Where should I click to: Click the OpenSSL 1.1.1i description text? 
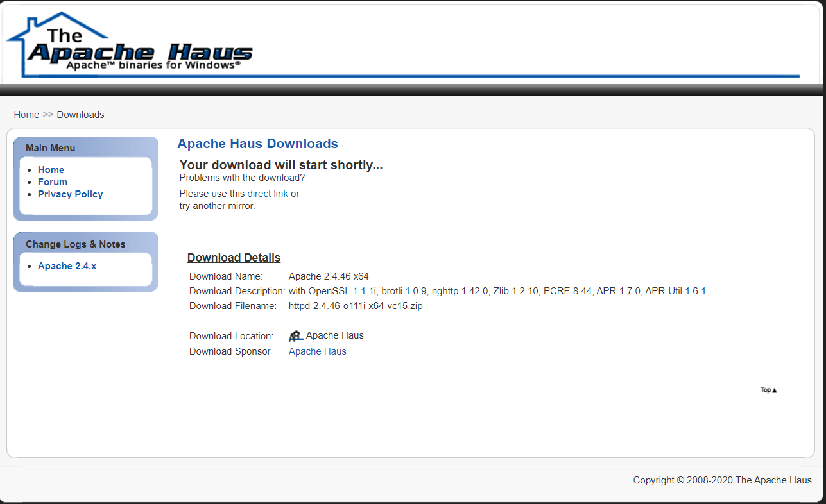point(497,291)
